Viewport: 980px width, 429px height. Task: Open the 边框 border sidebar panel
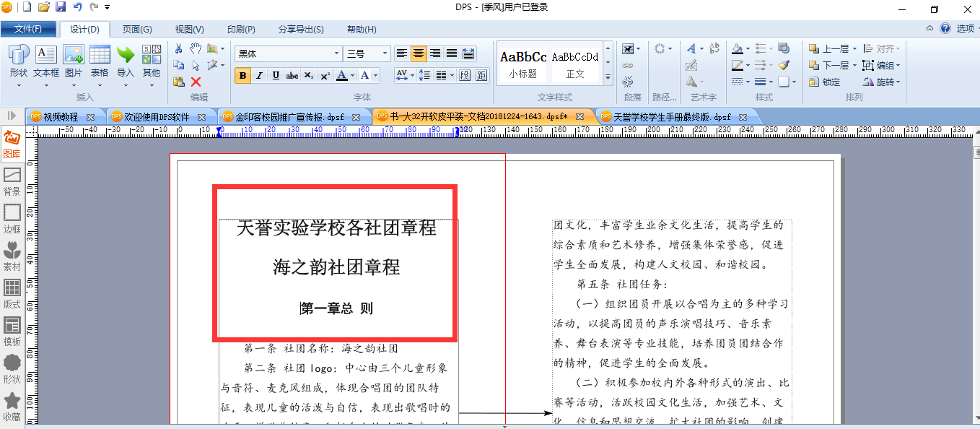12,220
